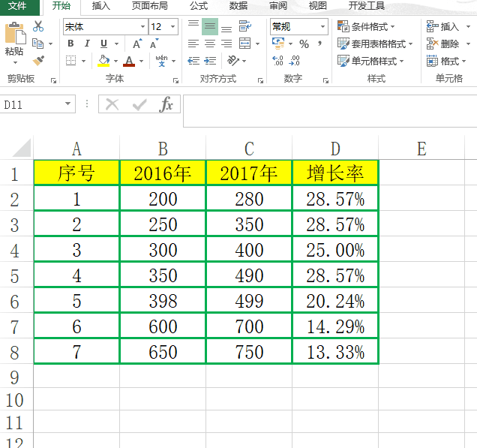Open the 宋体 font name dropdown

coord(142,26)
